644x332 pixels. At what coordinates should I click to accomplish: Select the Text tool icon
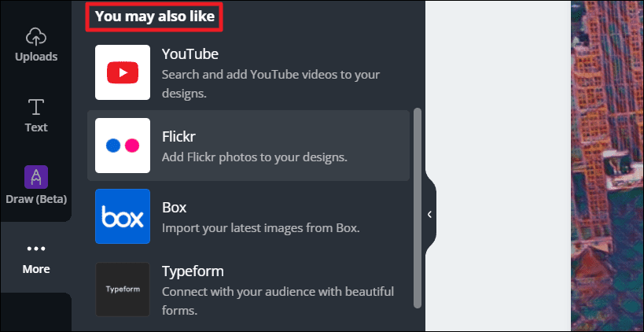click(36, 106)
